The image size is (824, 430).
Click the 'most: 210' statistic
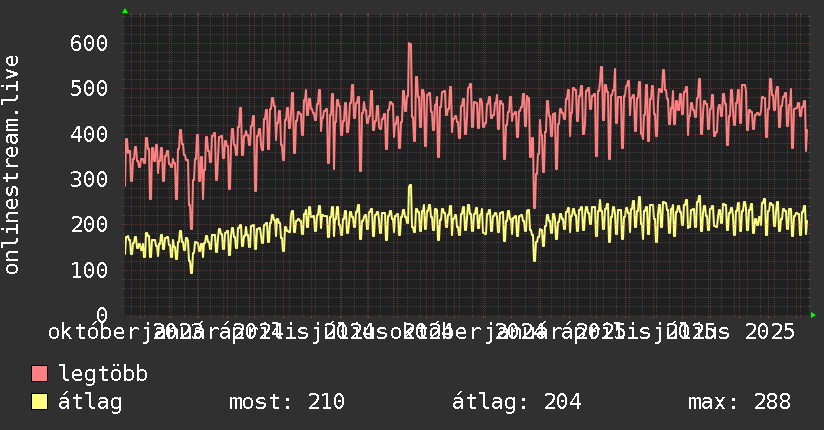[x=286, y=402]
